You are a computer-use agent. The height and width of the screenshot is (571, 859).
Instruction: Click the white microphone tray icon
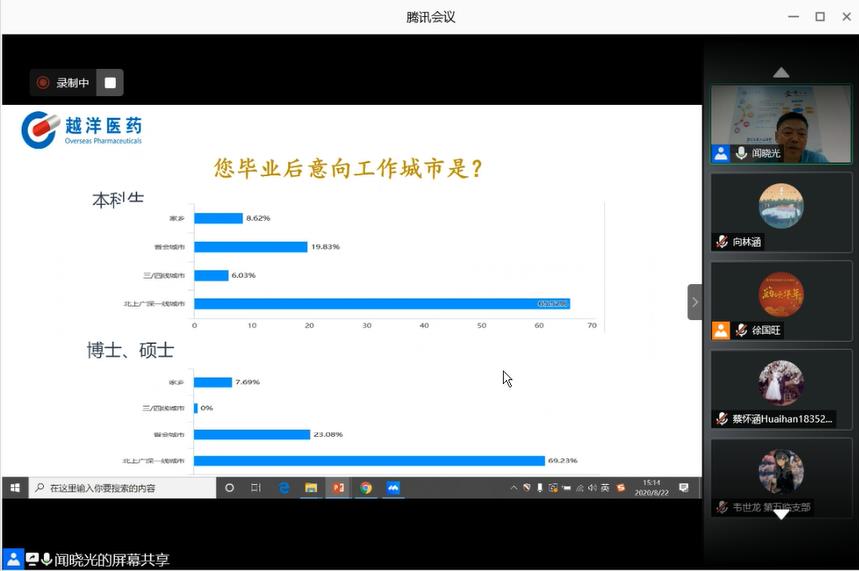540,488
